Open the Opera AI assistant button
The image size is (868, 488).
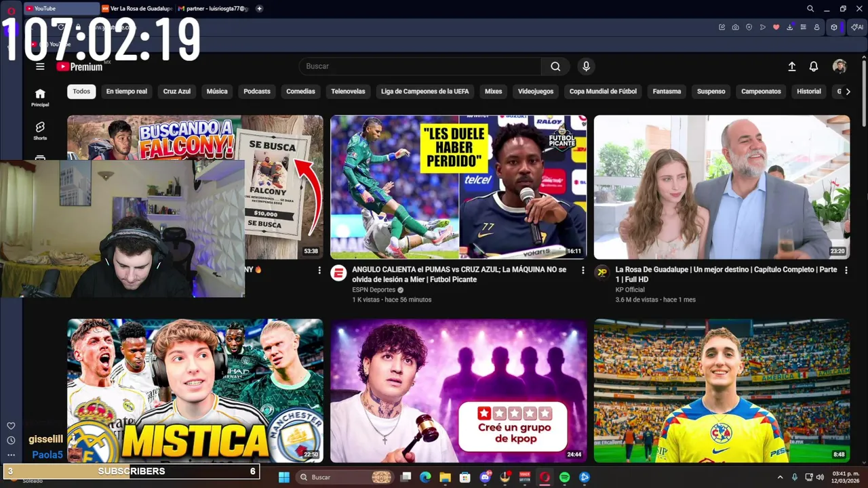[x=857, y=27]
